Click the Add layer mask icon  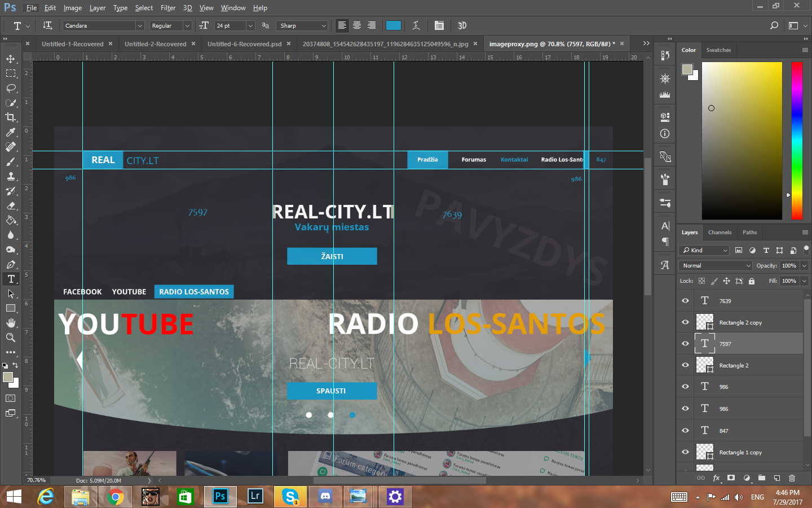pos(731,478)
